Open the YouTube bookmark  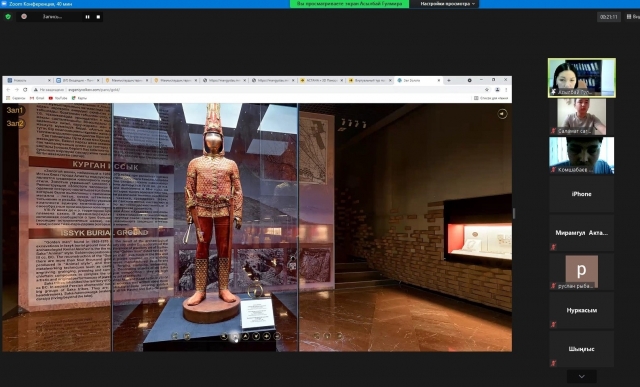[x=58, y=98]
